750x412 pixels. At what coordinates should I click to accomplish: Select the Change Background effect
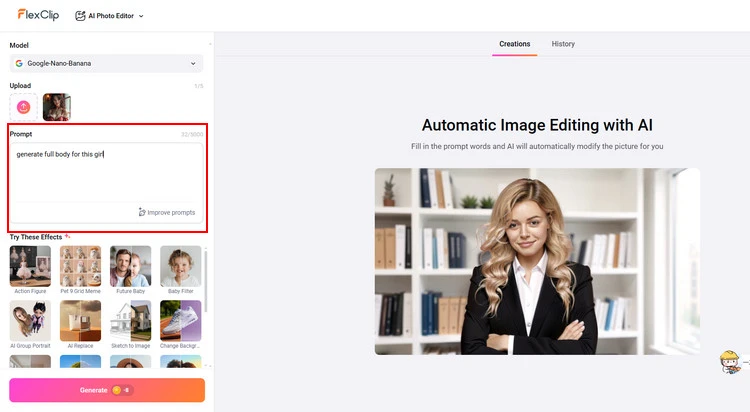tap(180, 321)
